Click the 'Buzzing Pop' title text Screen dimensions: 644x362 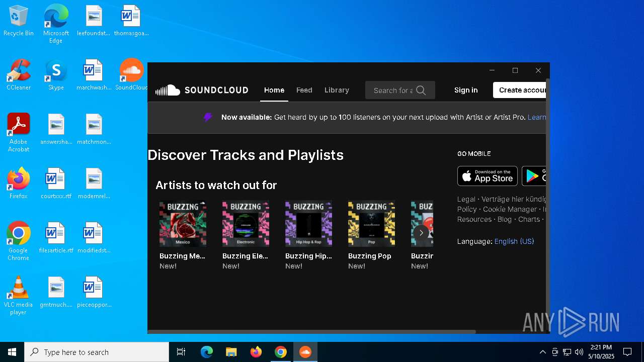click(x=370, y=256)
